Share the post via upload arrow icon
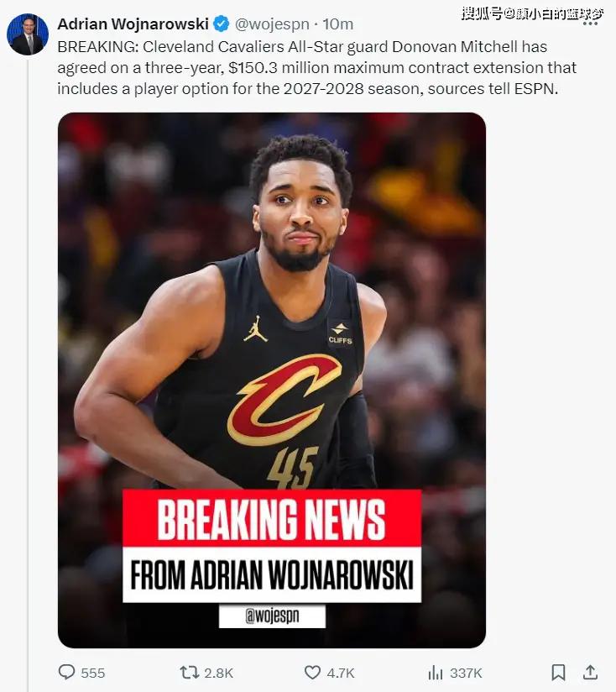 pos(590,672)
